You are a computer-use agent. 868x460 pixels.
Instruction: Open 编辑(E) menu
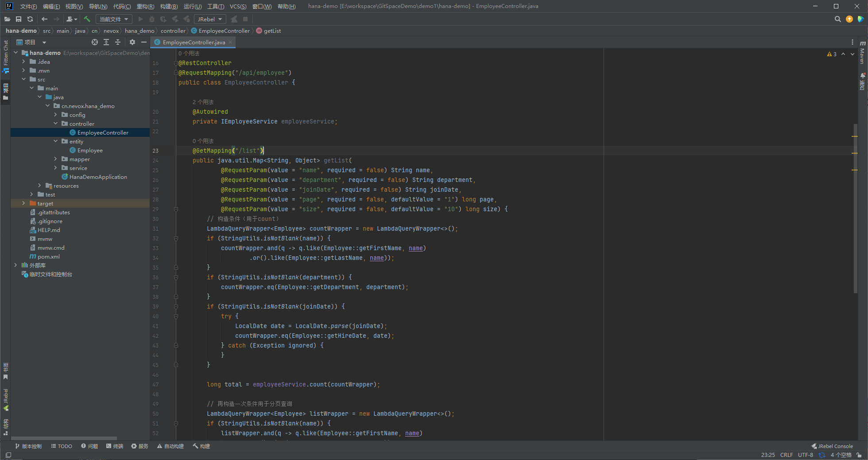coord(51,6)
